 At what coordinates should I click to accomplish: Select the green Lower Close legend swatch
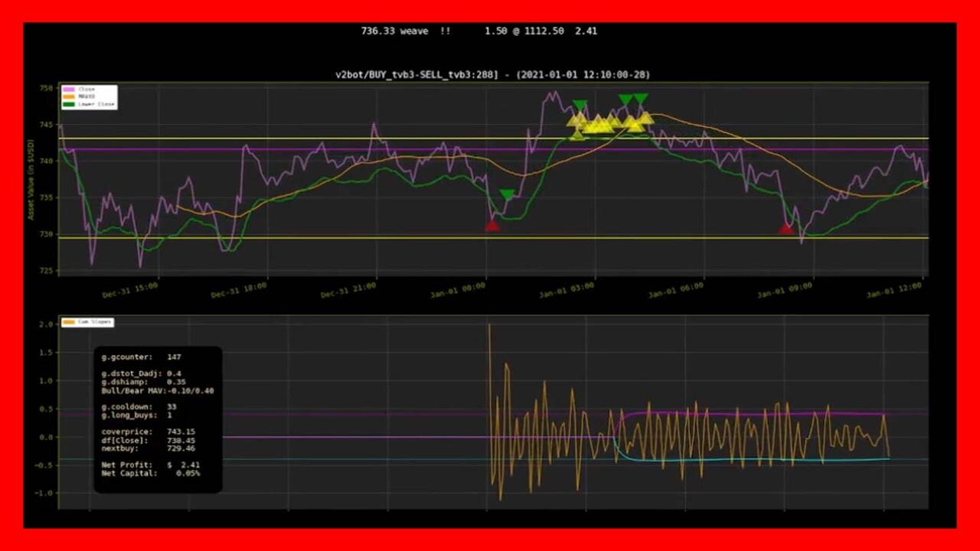(70, 104)
